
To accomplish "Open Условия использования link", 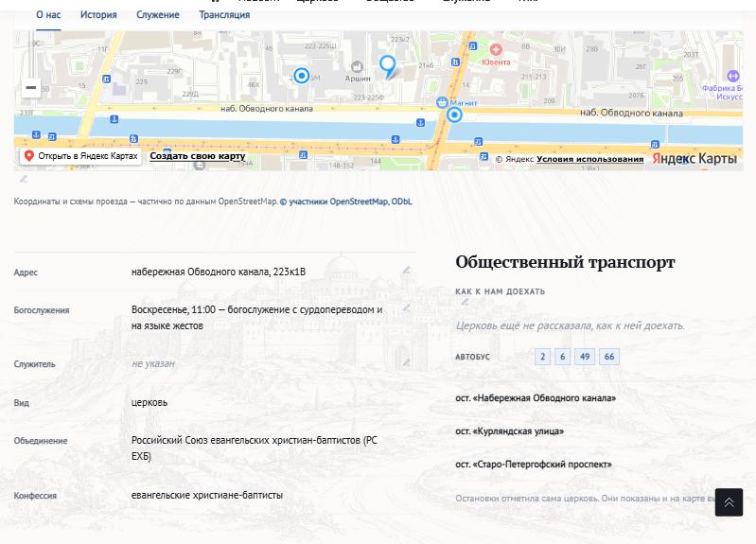I will click(x=590, y=159).
